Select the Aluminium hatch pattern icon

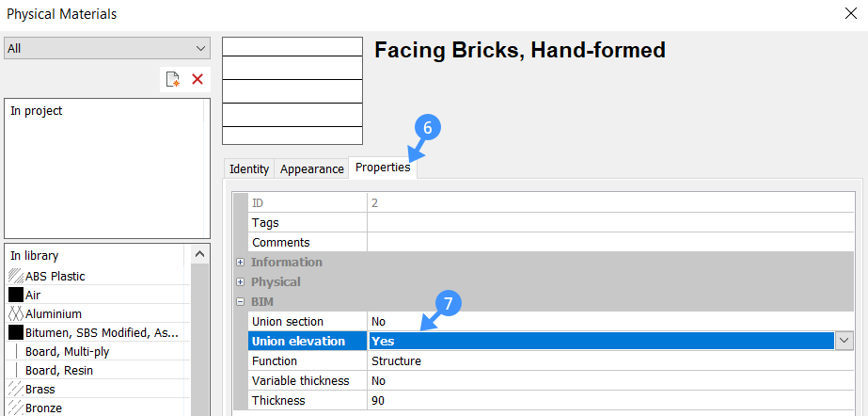(x=16, y=313)
